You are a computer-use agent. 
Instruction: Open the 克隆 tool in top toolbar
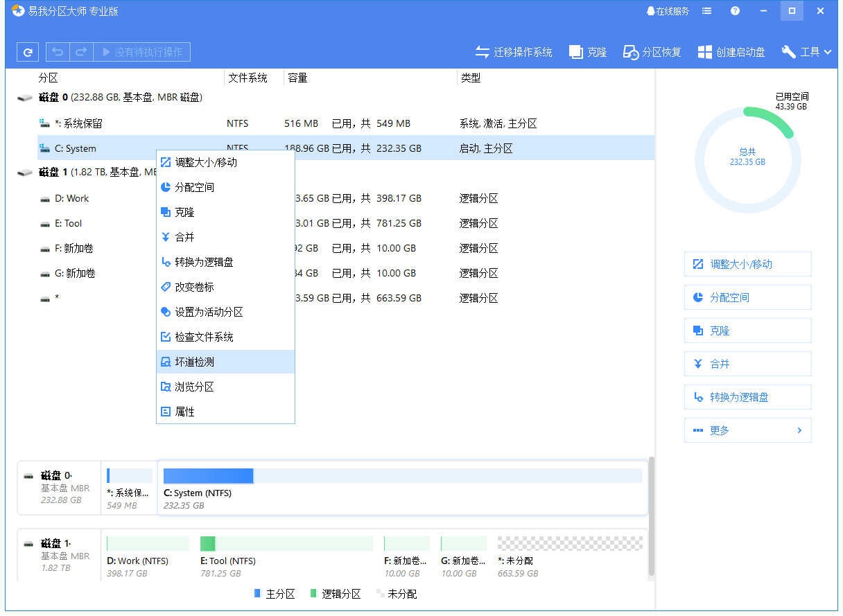[588, 52]
